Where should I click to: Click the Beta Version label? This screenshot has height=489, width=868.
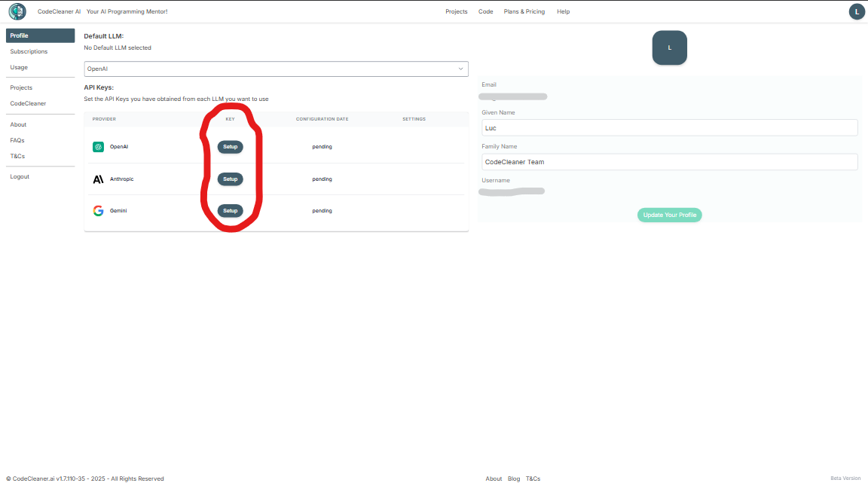[845, 478]
